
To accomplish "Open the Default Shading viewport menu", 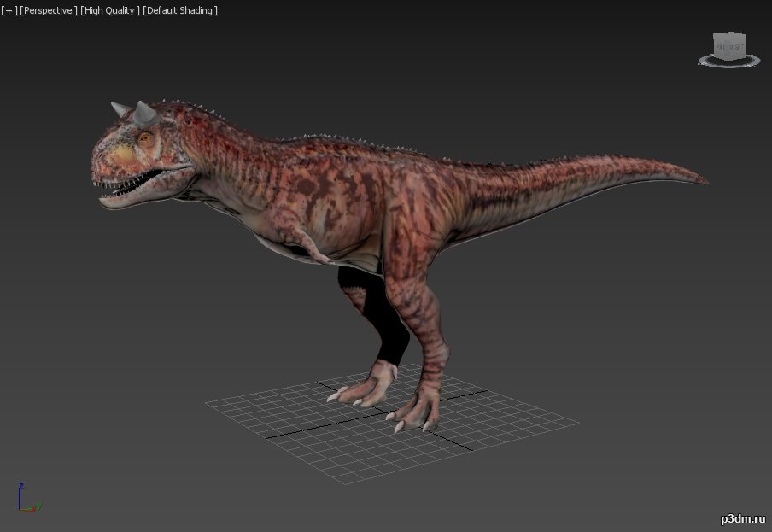I will coord(179,10).
